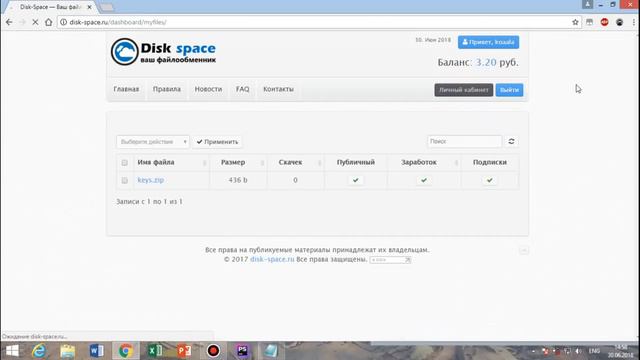Tick the checkbox for keys.zip row
The image size is (640, 360).
[124, 180]
